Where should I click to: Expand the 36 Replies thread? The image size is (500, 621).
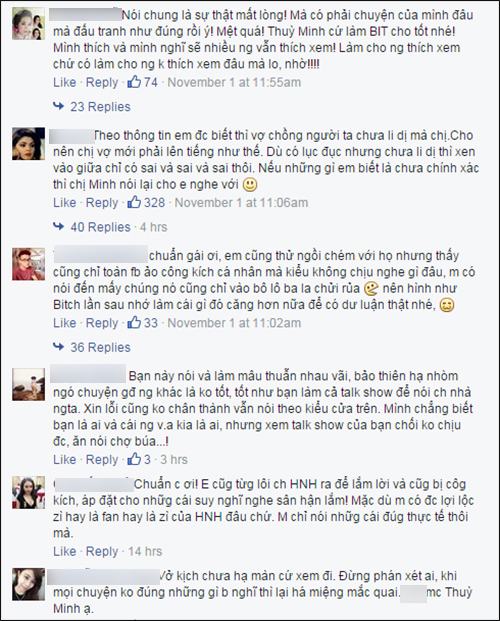click(x=100, y=347)
